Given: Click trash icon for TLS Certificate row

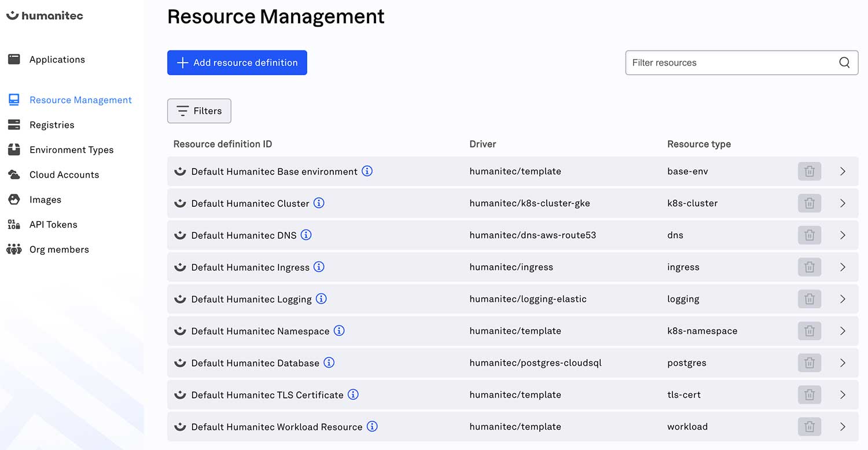Looking at the screenshot, I should (810, 394).
